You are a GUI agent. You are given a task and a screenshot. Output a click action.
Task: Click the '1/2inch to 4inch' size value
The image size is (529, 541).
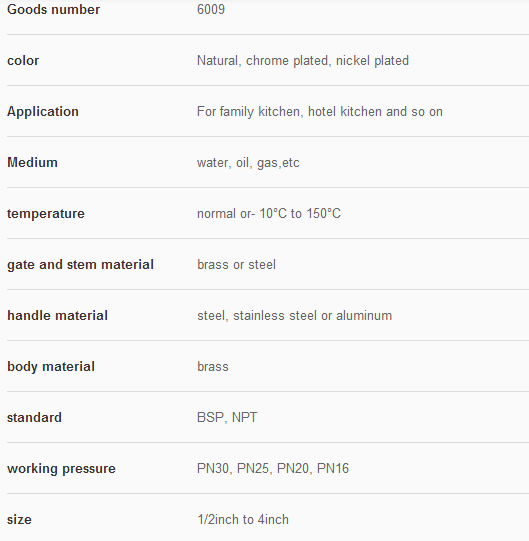pyautogui.click(x=243, y=520)
